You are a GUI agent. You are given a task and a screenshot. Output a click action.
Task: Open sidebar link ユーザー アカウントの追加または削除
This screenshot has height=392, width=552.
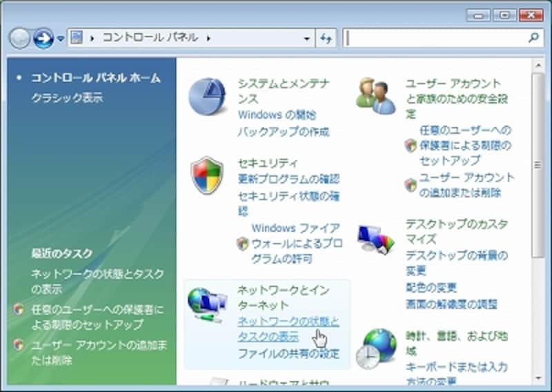click(99, 353)
